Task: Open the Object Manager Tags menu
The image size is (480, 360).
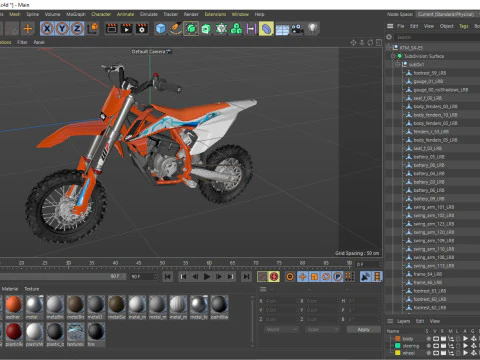Action: click(x=464, y=26)
